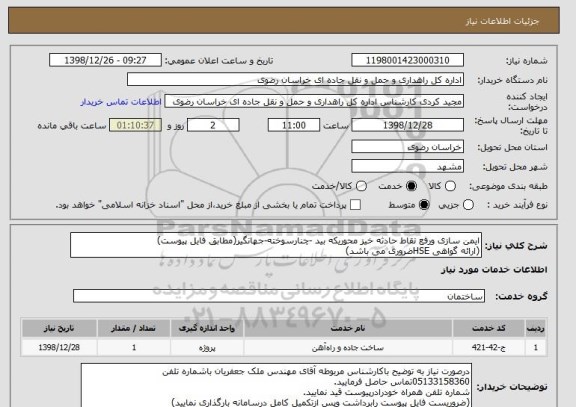Viewport: 576px width, 407px height.
Task: Click the نام دستگاه خریدار field
Action: 295,80
